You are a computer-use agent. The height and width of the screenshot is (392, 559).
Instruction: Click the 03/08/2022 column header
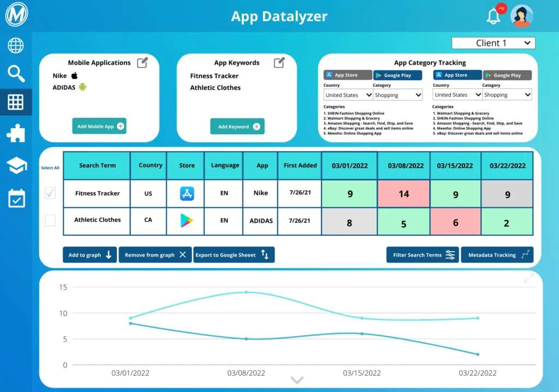click(x=404, y=165)
